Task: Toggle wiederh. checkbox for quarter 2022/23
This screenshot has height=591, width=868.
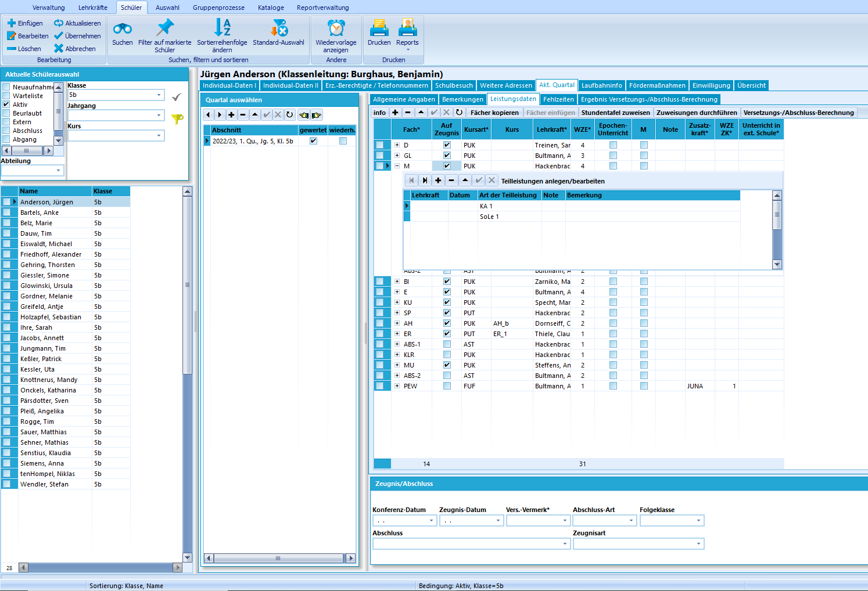Action: coord(343,141)
